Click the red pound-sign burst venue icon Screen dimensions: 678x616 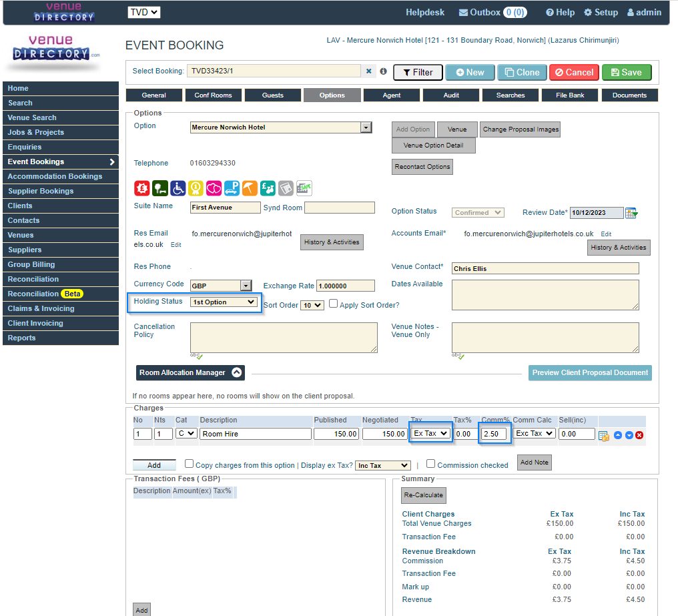click(142, 188)
